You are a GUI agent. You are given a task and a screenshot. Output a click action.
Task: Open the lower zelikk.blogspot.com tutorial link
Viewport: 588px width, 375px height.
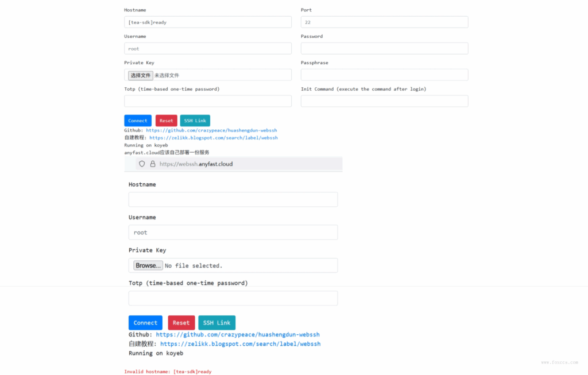tap(241, 344)
